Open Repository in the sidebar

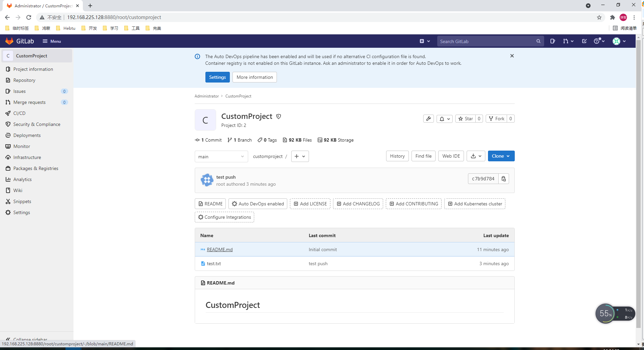24,80
